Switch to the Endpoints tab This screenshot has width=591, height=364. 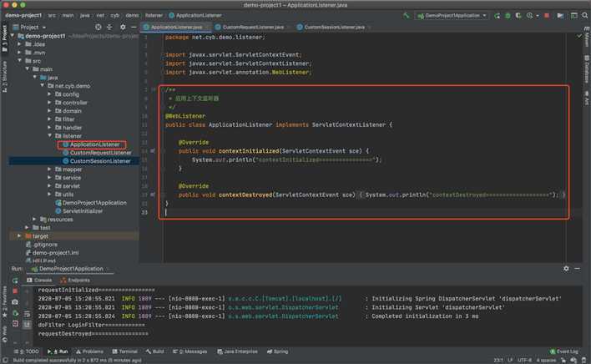coord(75,280)
